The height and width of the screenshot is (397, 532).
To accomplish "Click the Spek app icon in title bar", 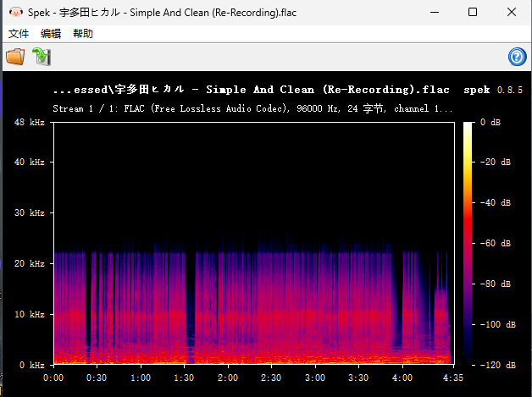I will [14, 12].
